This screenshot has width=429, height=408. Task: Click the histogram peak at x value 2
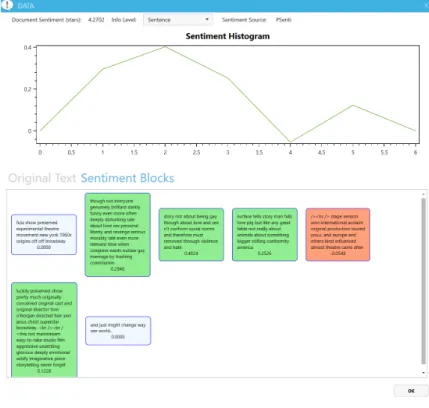point(165,47)
